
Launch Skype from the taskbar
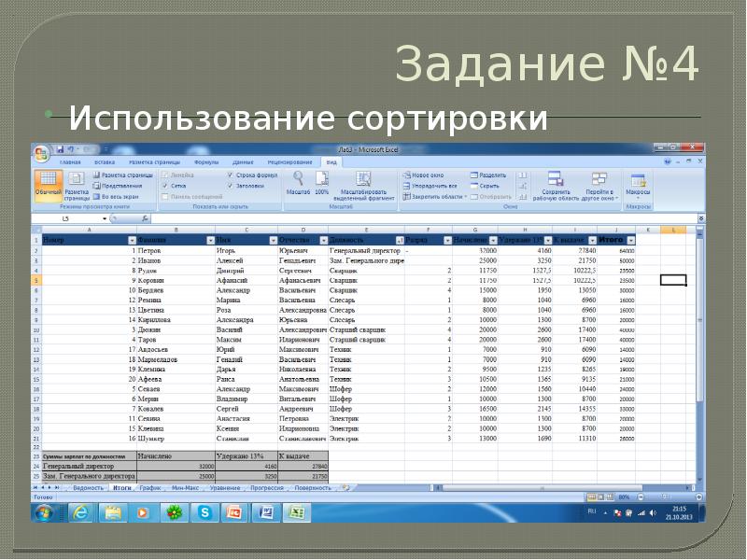pyautogui.click(x=204, y=512)
